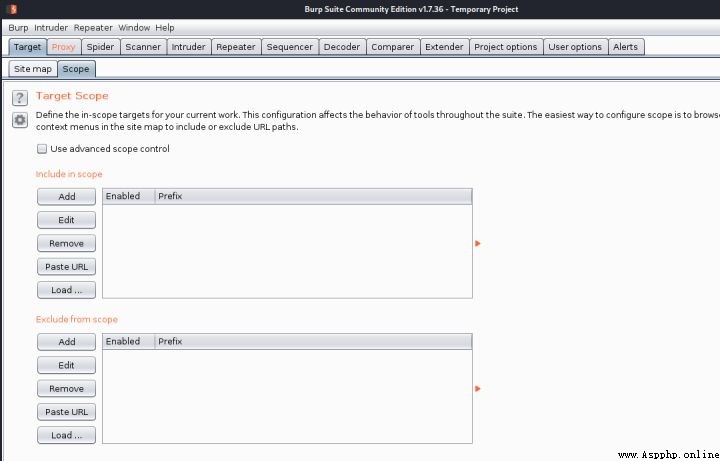Click the Burp Suite logo icon
The image size is (720, 461).
(x=13, y=9)
